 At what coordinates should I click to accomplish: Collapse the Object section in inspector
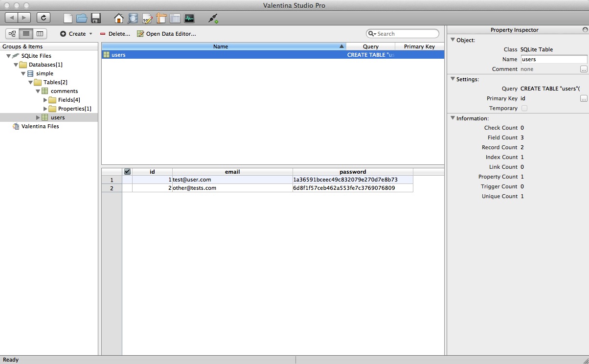(x=453, y=40)
